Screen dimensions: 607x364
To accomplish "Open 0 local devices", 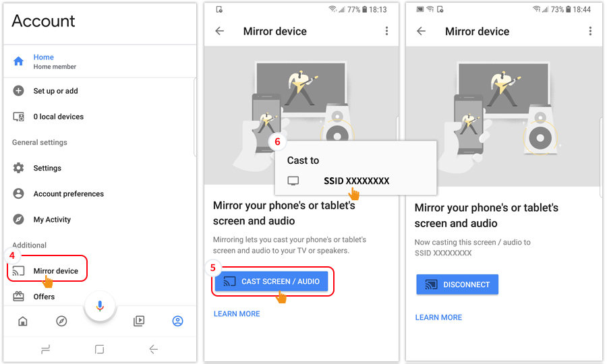I will pyautogui.click(x=59, y=117).
